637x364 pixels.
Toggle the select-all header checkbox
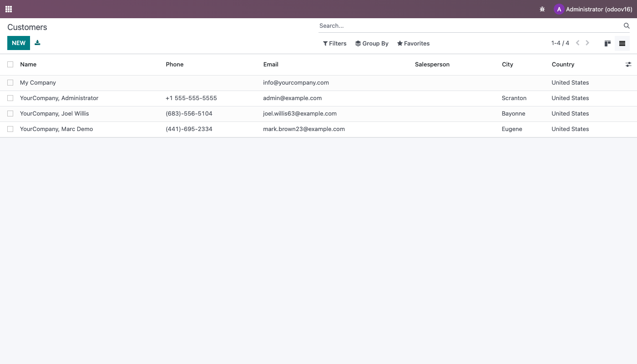click(x=10, y=65)
